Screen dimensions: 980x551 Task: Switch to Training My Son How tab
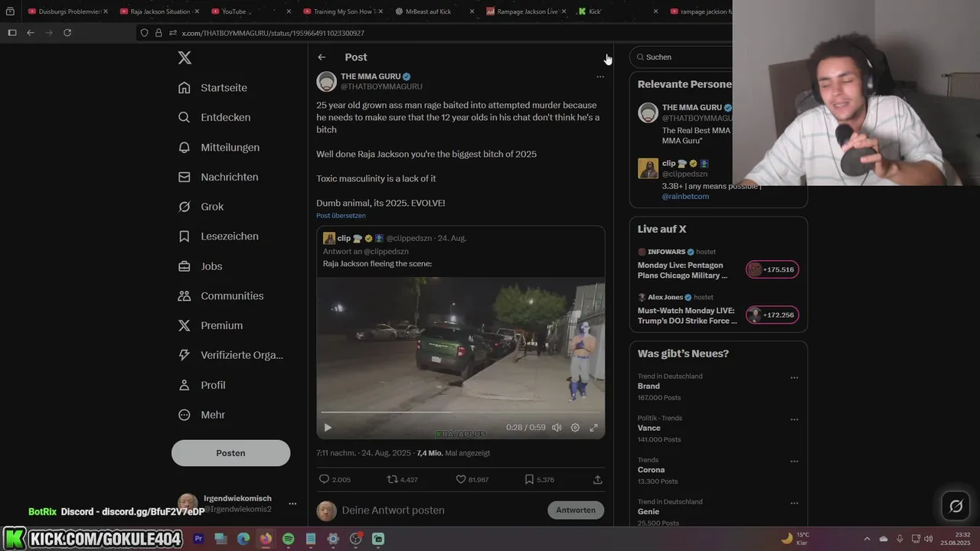(x=343, y=11)
